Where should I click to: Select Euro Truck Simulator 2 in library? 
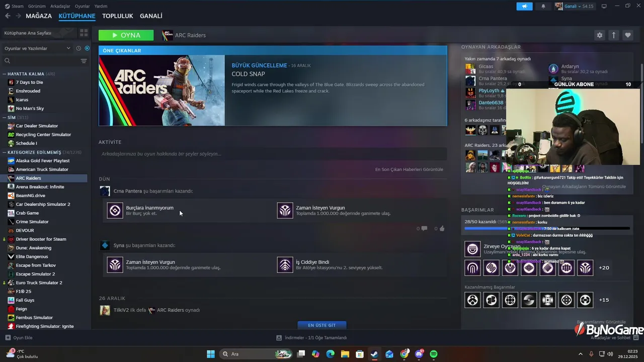click(39, 283)
